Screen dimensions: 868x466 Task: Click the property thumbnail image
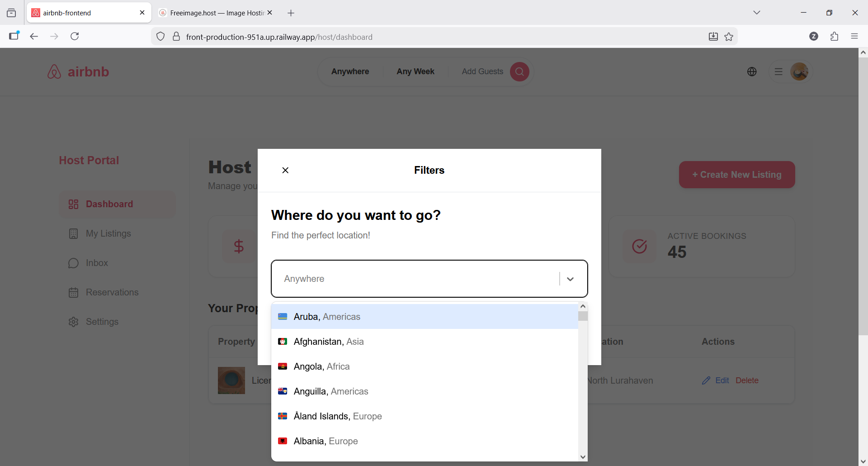tap(231, 380)
